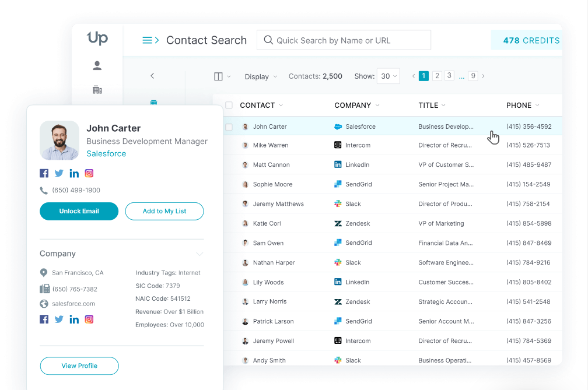Click the globe icon by salesforce.com
Image resolution: width=588 pixels, height=390 pixels.
(x=44, y=304)
